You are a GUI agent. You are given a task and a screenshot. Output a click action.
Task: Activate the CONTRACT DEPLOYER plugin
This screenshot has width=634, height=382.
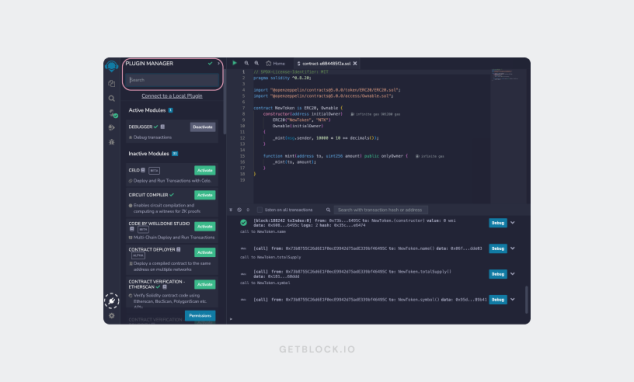(205, 252)
